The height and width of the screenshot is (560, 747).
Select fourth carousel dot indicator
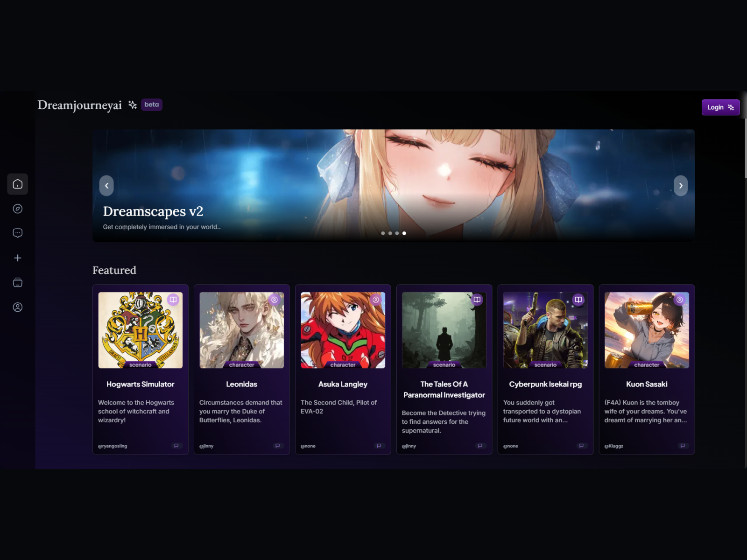pyautogui.click(x=404, y=233)
